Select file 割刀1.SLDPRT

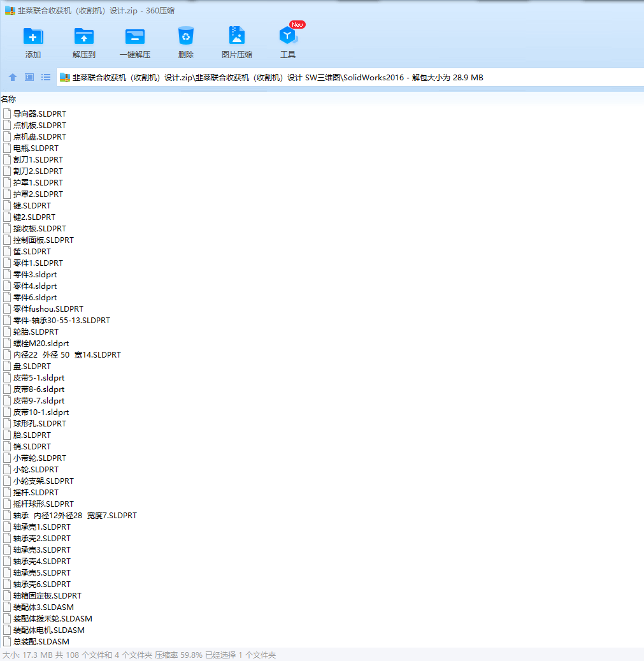(38, 159)
